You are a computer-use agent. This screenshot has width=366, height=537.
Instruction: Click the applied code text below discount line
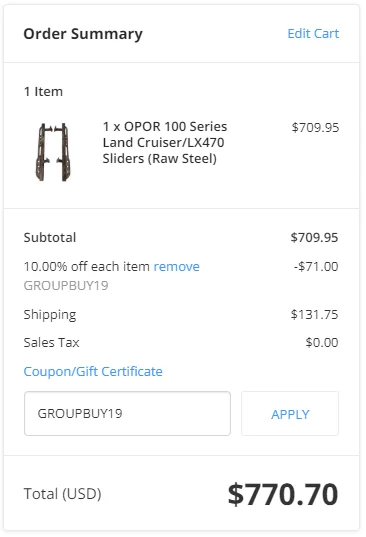pos(66,285)
